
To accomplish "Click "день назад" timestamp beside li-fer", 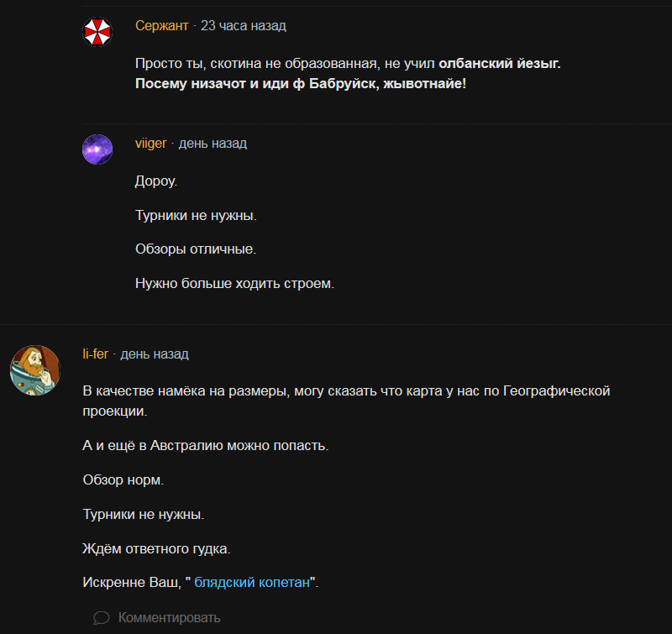I will [x=155, y=354].
